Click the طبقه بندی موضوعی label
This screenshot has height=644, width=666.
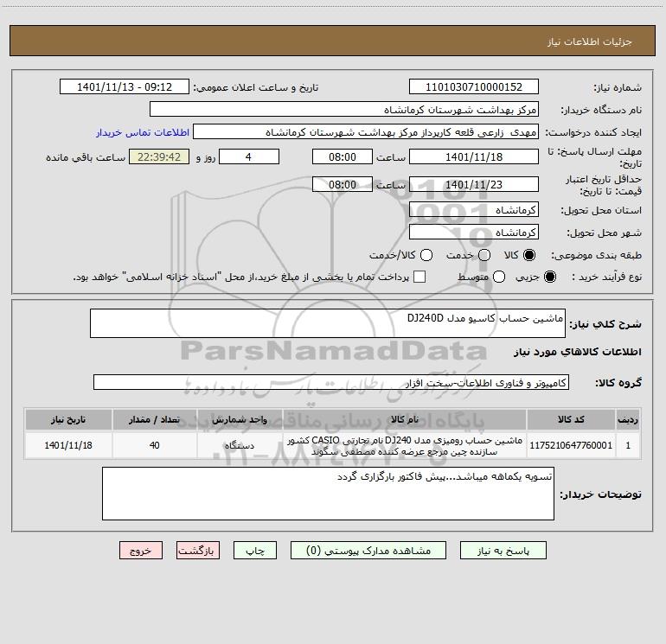click(x=596, y=256)
